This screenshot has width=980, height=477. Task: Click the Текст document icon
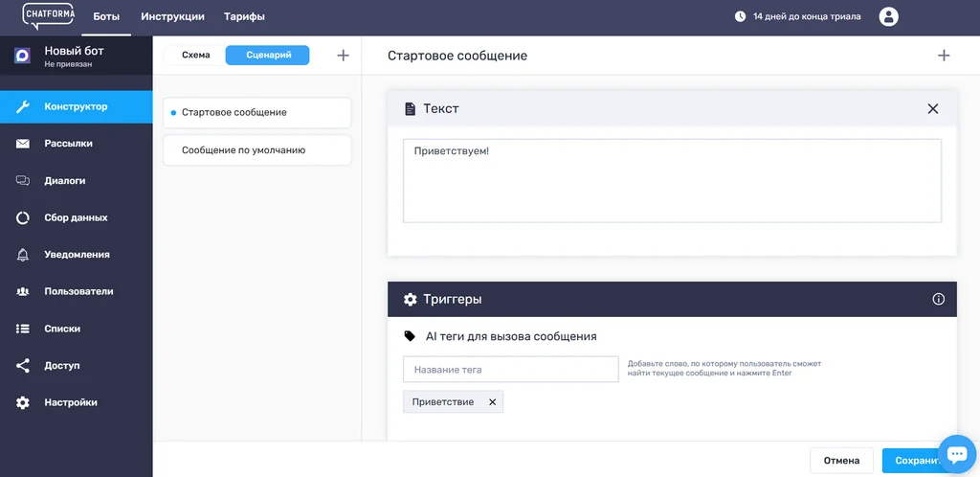coord(410,109)
